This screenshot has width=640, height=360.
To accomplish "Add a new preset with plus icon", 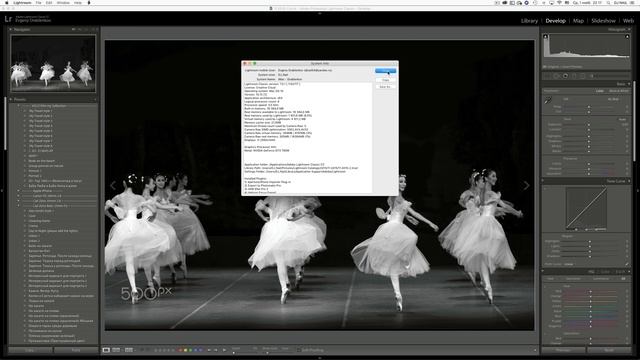I will coord(95,99).
